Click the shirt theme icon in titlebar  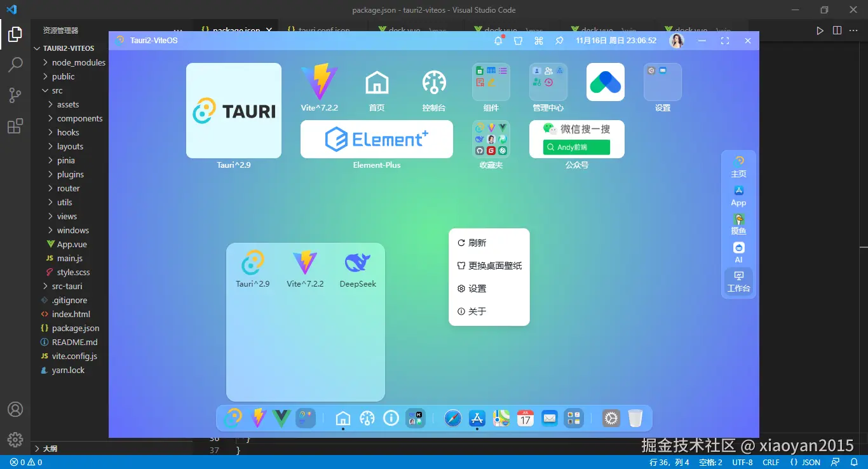(519, 41)
